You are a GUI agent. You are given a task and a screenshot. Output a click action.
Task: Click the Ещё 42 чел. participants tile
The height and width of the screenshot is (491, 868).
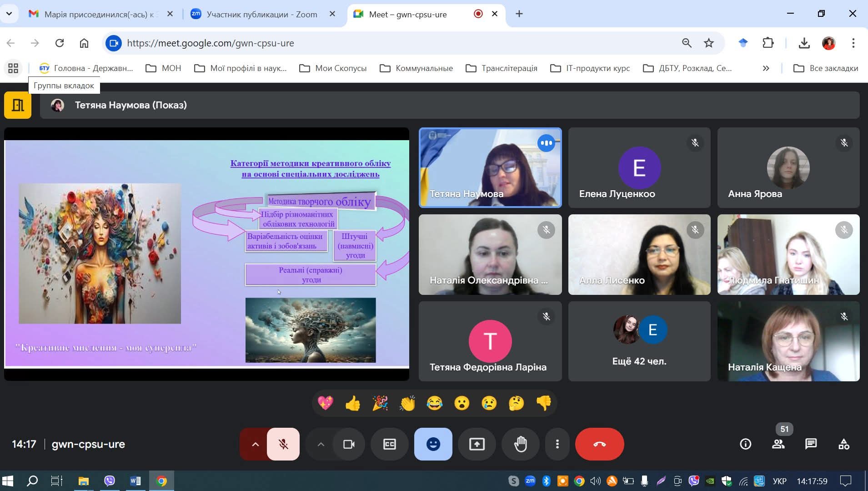point(639,341)
